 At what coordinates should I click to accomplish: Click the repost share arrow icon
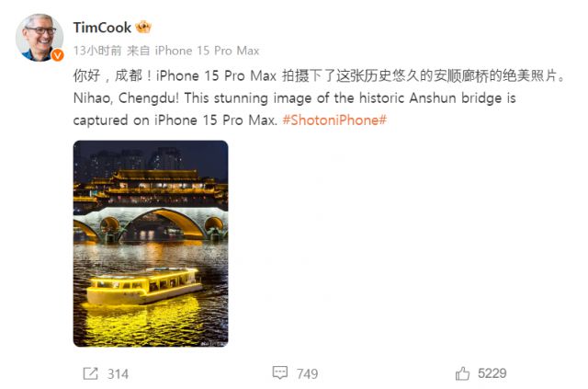90,373
